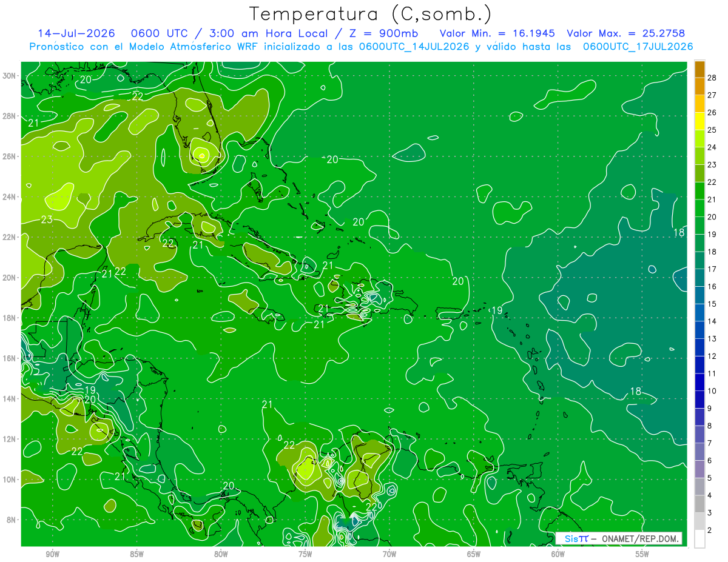This screenshot has height=562, width=728.
Task: Click the 26 label on the color scale
Action: 712,112
